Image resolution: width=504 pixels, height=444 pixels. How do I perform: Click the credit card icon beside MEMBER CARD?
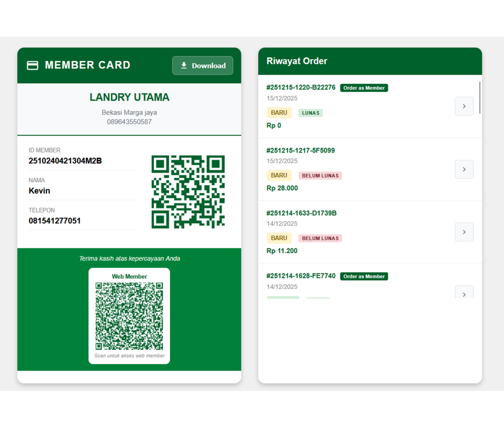(32, 65)
